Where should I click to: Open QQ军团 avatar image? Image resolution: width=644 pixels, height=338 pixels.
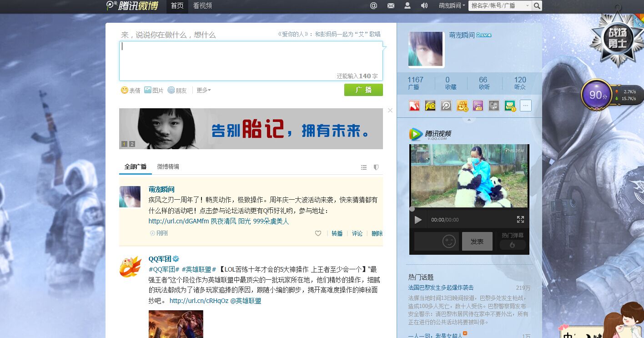point(131,267)
